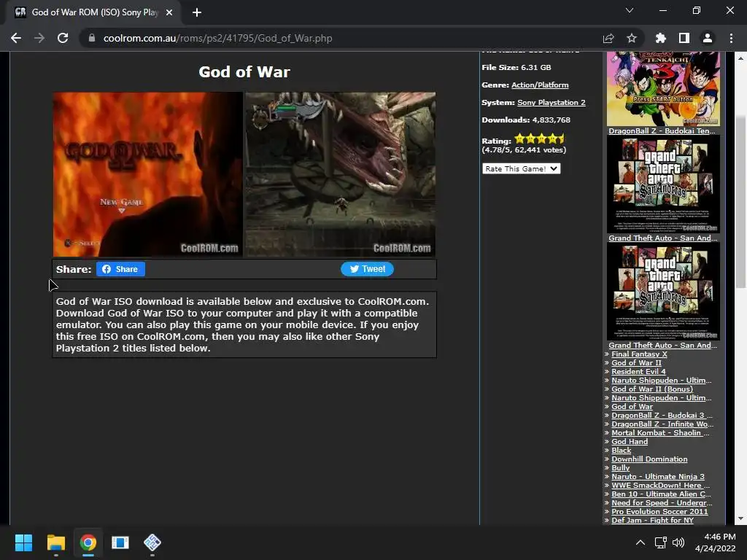Open Chrome extensions puzzle menu
Image resolution: width=747 pixels, height=560 pixels.
coord(661,38)
